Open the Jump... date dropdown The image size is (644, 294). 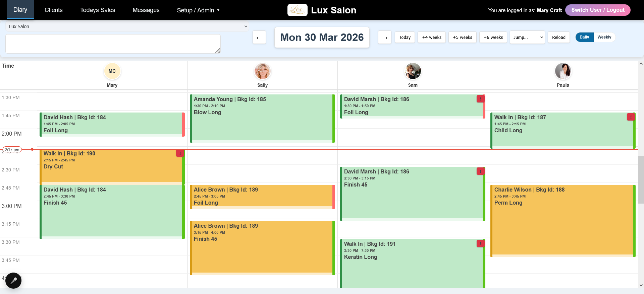click(527, 38)
